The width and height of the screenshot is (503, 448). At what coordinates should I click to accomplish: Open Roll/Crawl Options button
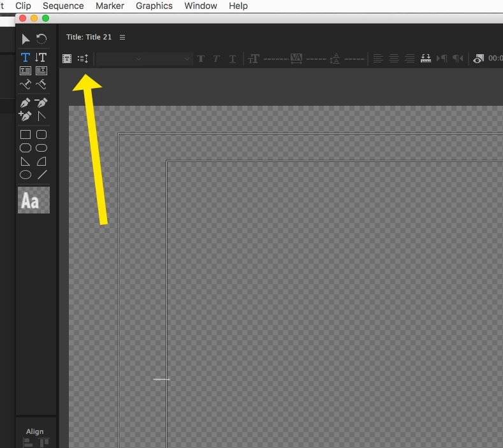pyautogui.click(x=83, y=59)
